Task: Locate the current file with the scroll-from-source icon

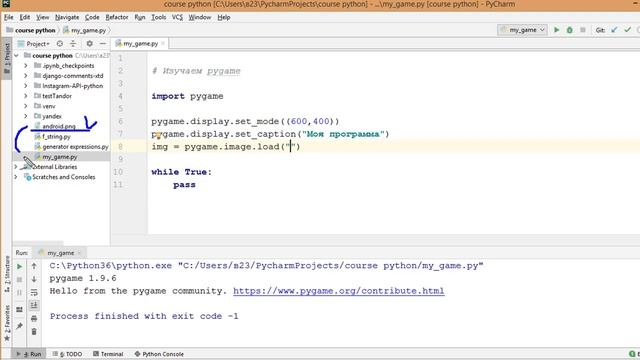Action: coord(60,44)
